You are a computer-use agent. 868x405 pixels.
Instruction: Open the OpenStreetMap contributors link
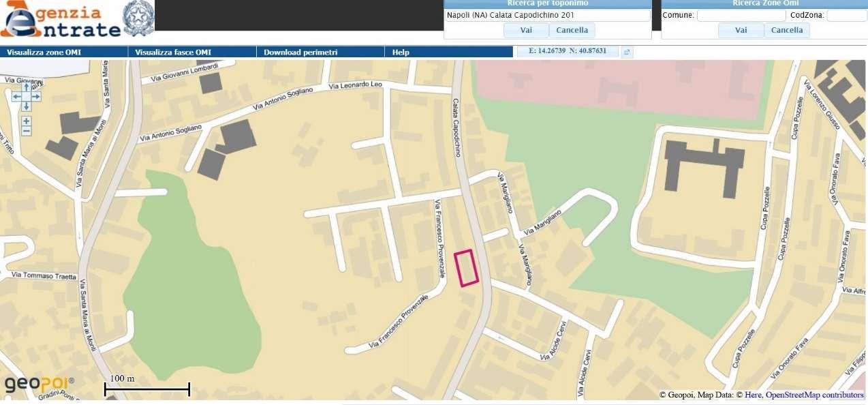815,395
